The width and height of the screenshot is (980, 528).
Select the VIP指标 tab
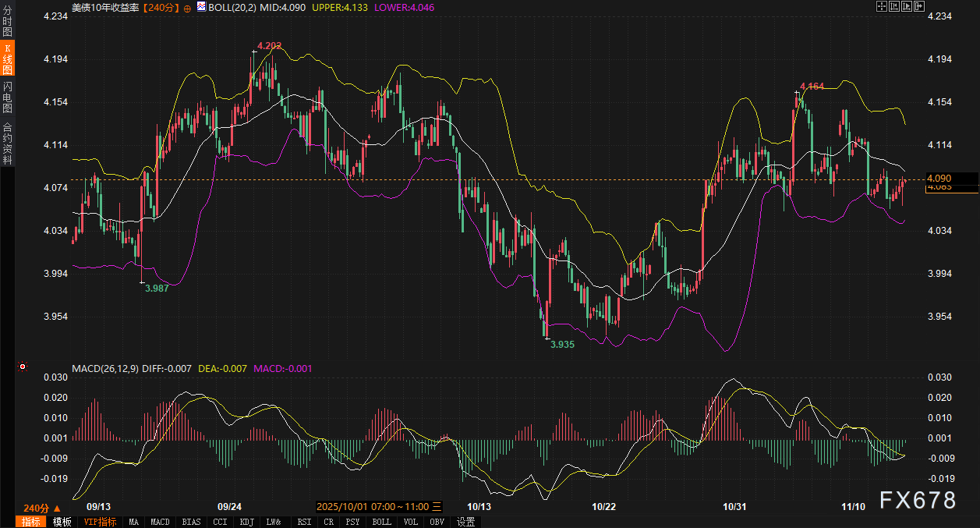[x=100, y=522]
